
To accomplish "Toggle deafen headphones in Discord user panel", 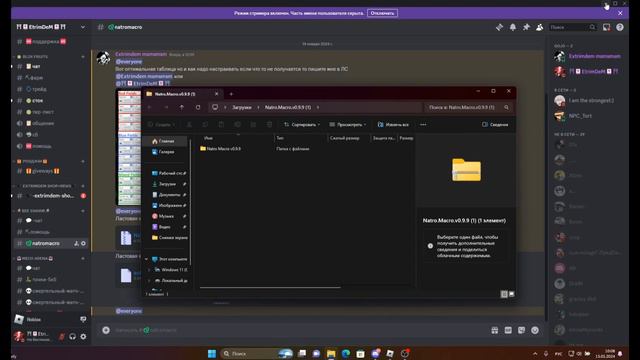I will (x=72, y=336).
